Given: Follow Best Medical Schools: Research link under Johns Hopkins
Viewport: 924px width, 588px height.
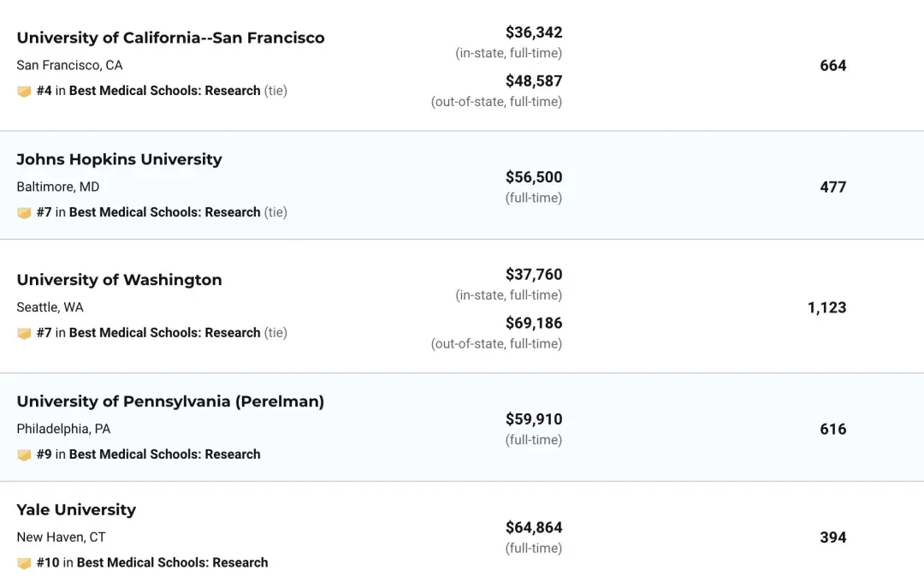Looking at the screenshot, I should click(164, 212).
